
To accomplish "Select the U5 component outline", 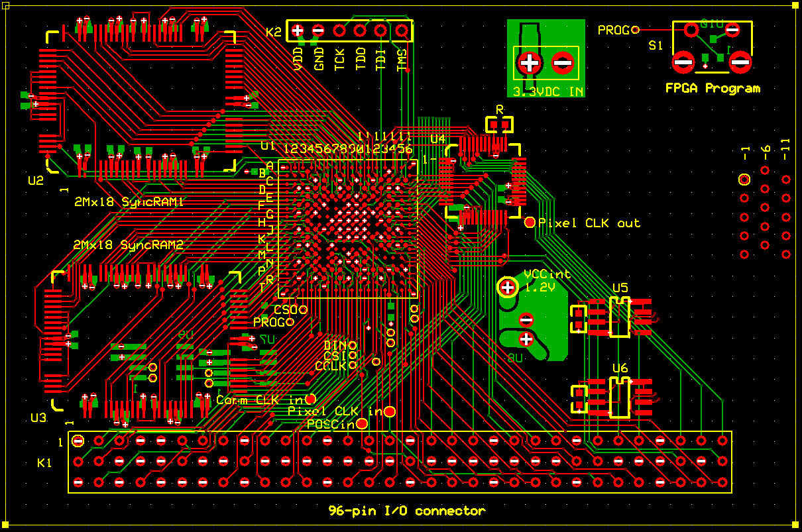I will (620, 318).
